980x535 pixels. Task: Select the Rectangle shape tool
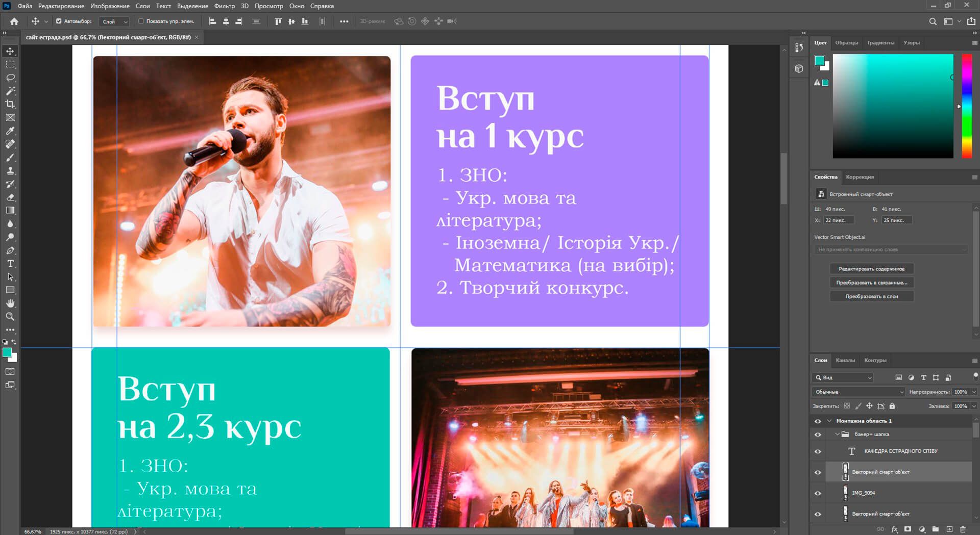pyautogui.click(x=10, y=290)
